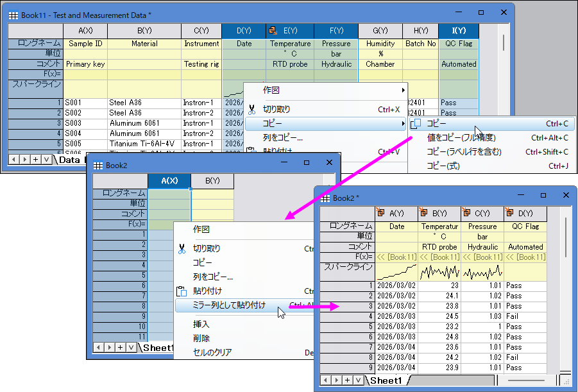
Task: Select column header B(Y) in back Book2
Action: click(x=212, y=181)
